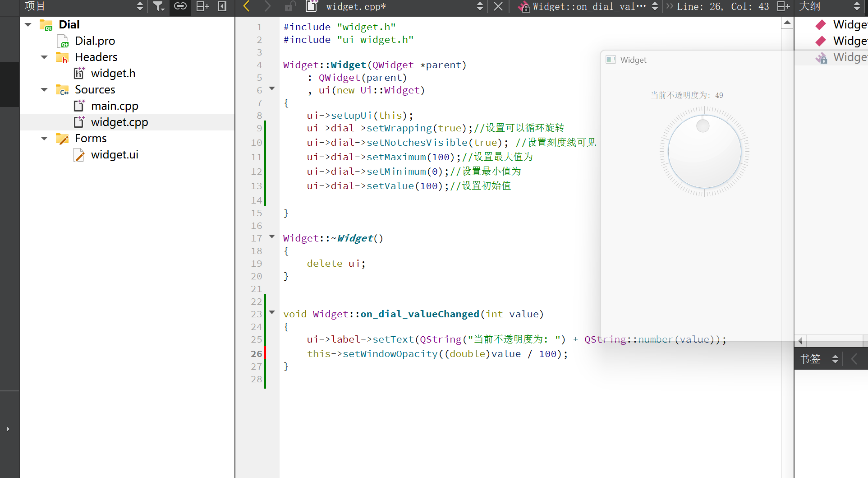Toggle synchronize with editor link icon
The width and height of the screenshot is (868, 478).
(180, 6)
